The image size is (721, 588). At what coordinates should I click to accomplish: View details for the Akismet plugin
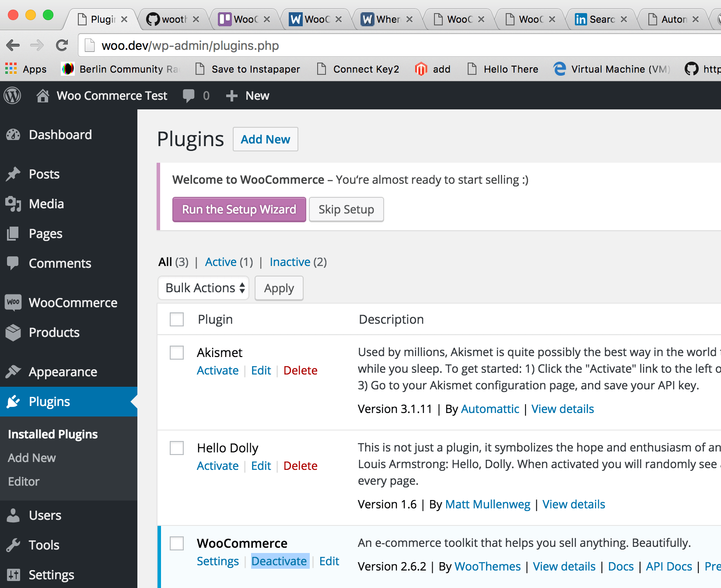point(563,409)
